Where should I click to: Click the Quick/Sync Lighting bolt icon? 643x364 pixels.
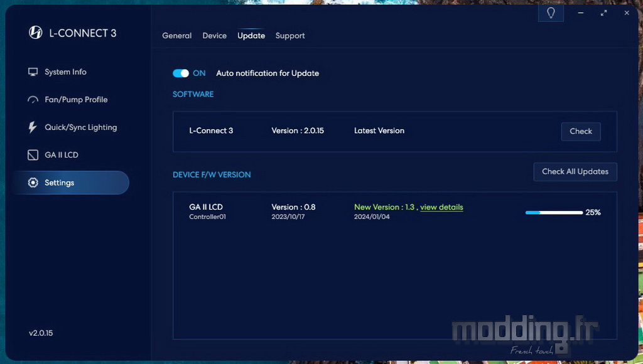[x=33, y=127]
